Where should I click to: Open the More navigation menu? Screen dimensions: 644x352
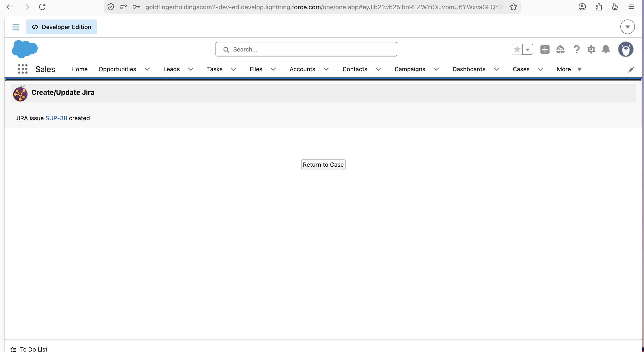pos(569,69)
